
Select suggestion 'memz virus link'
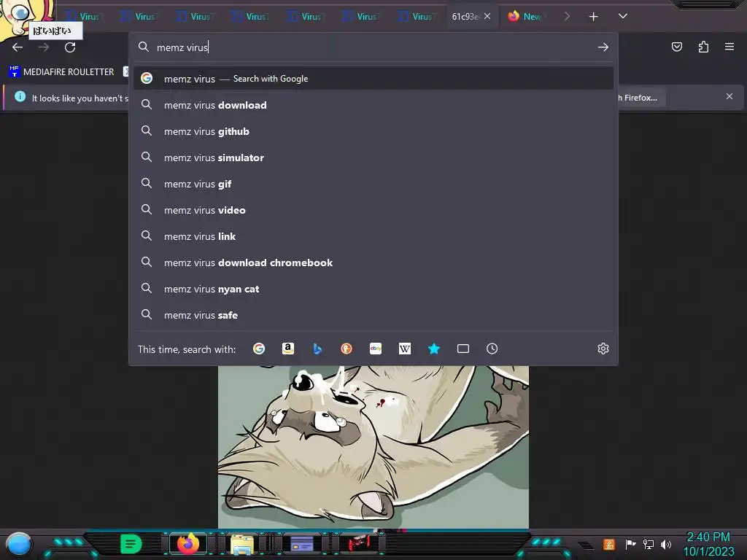click(x=373, y=236)
